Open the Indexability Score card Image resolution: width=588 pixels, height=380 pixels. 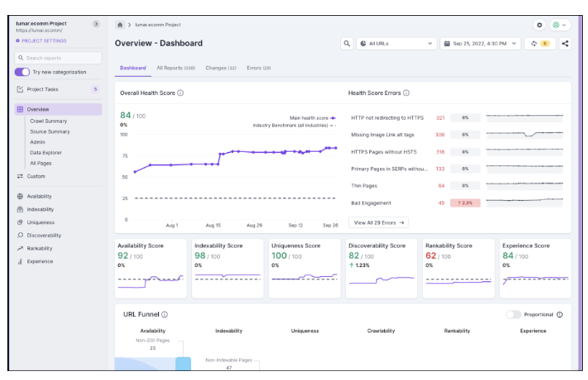(x=228, y=268)
